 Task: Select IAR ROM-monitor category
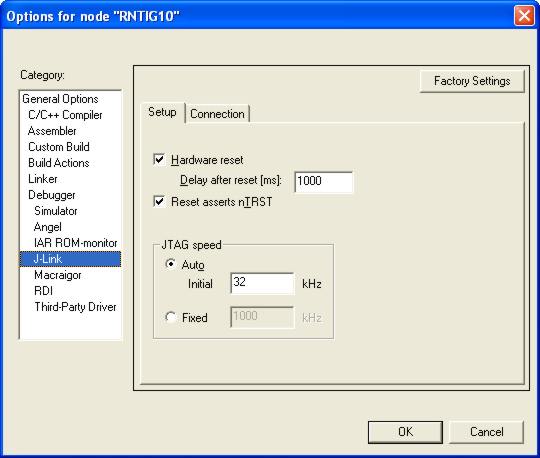click(x=76, y=243)
